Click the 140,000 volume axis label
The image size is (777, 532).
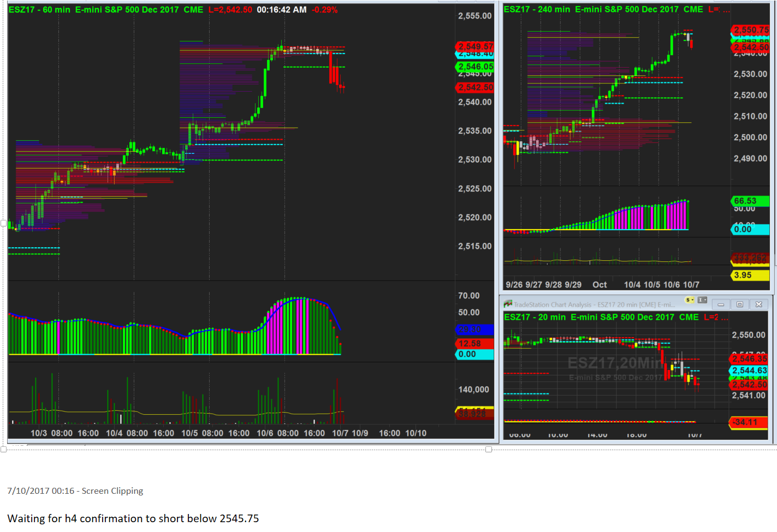point(473,390)
